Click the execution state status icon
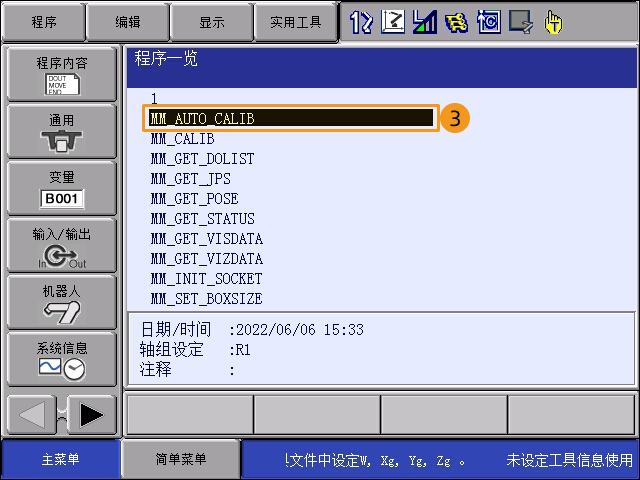The height and width of the screenshot is (480, 640). tap(520, 22)
